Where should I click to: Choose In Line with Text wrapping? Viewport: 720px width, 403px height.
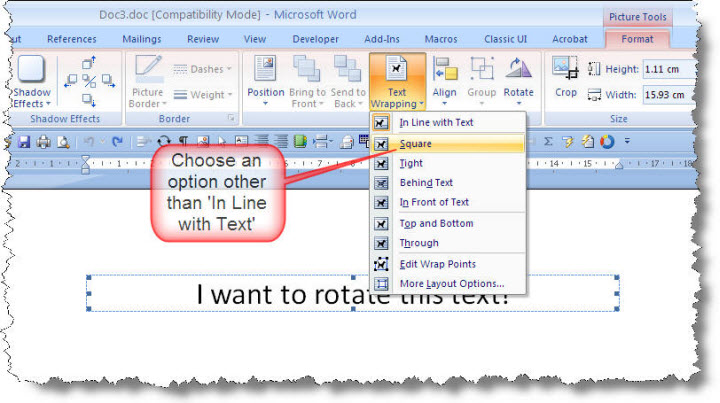click(x=448, y=123)
